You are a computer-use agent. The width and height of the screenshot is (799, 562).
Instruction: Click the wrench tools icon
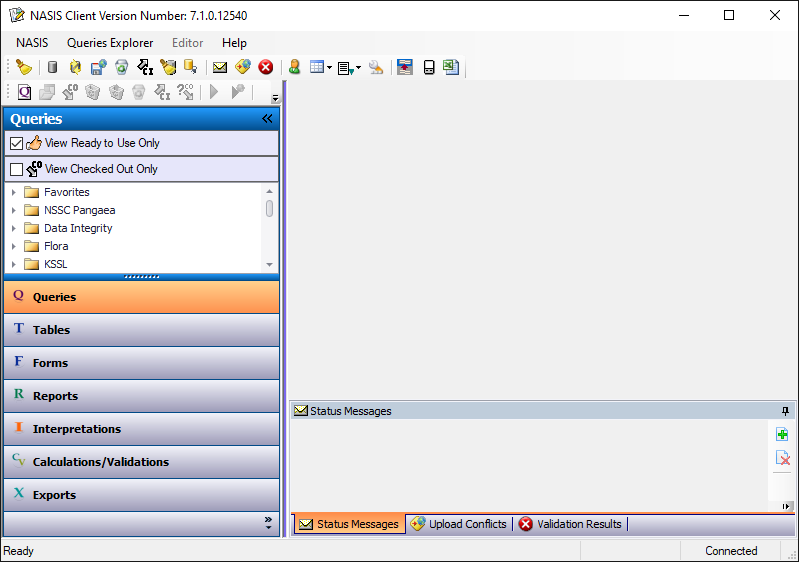(376, 67)
